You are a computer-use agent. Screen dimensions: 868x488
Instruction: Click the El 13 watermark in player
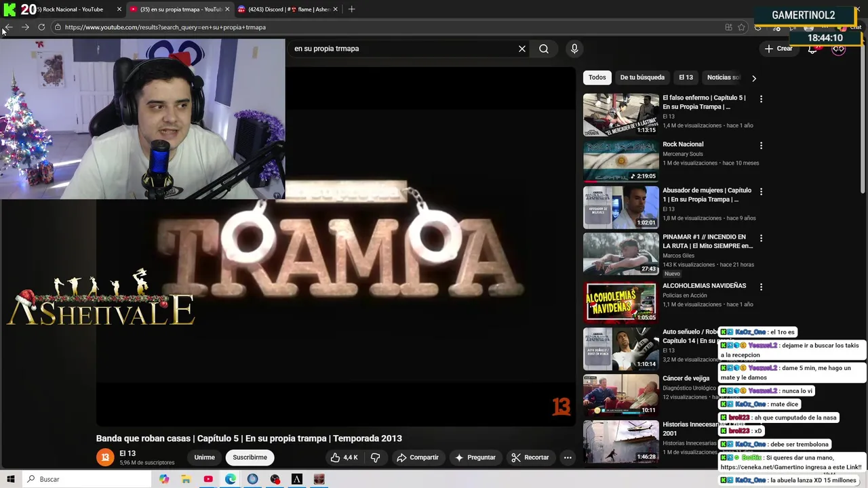pyautogui.click(x=561, y=406)
